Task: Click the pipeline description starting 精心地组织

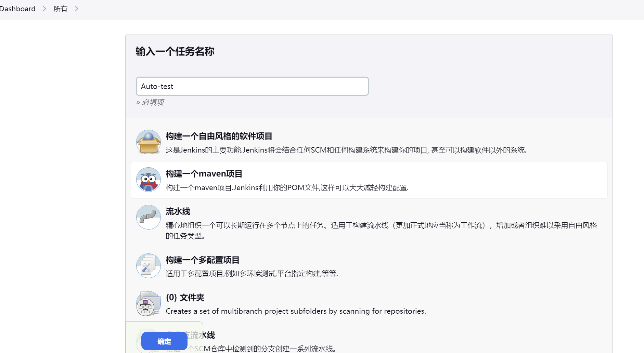Action: (x=381, y=231)
